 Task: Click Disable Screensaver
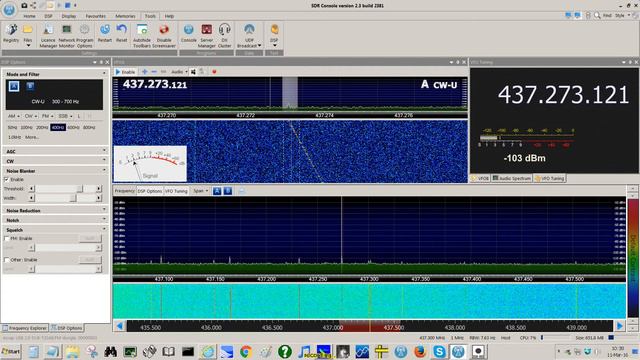click(x=164, y=36)
